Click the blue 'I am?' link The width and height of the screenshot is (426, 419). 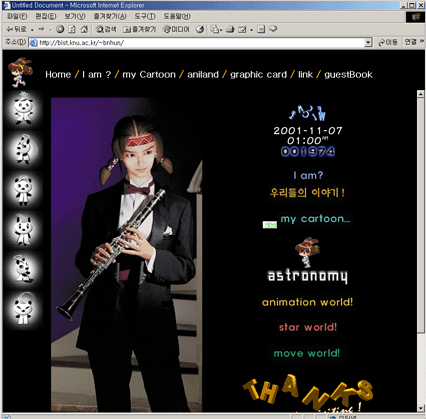coord(308,175)
